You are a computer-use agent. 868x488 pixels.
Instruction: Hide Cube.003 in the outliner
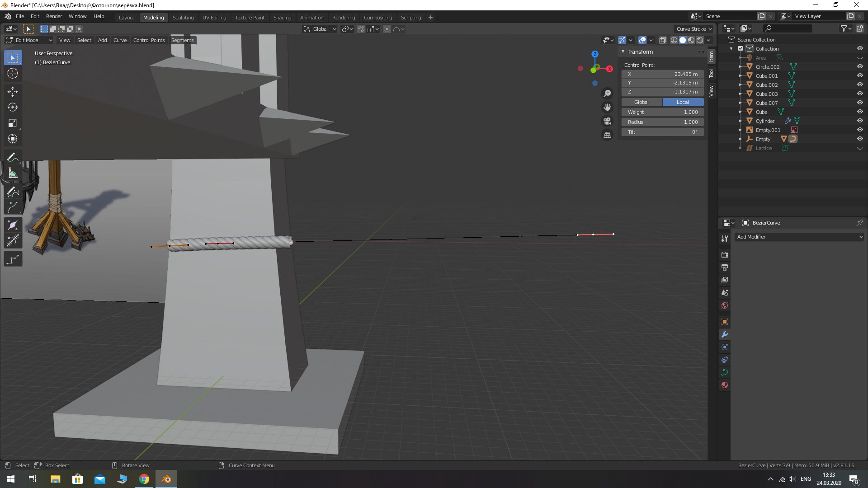coord(860,94)
